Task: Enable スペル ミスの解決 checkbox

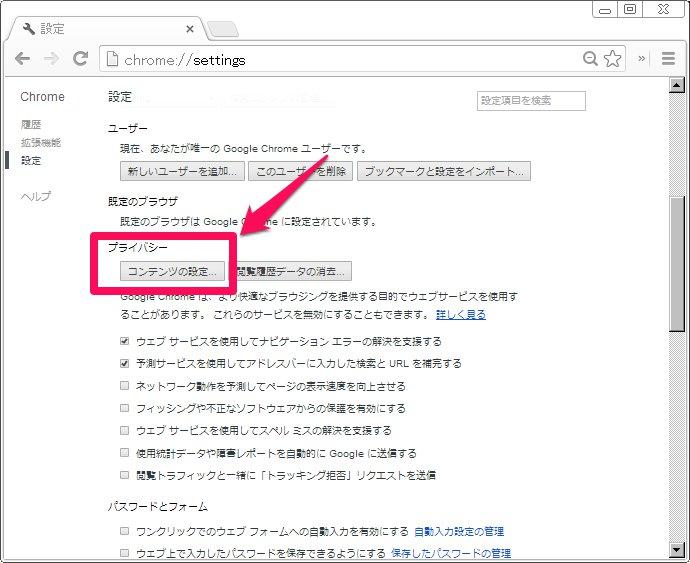Action: pyautogui.click(x=125, y=430)
